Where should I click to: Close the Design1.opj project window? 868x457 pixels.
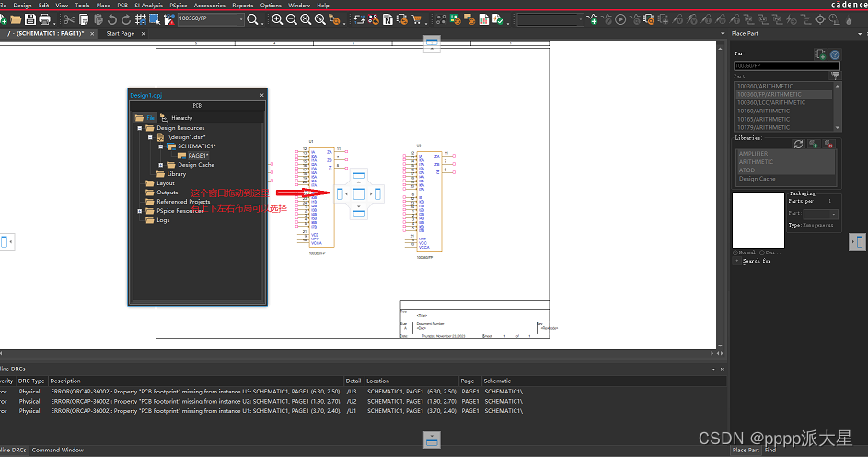pos(261,95)
